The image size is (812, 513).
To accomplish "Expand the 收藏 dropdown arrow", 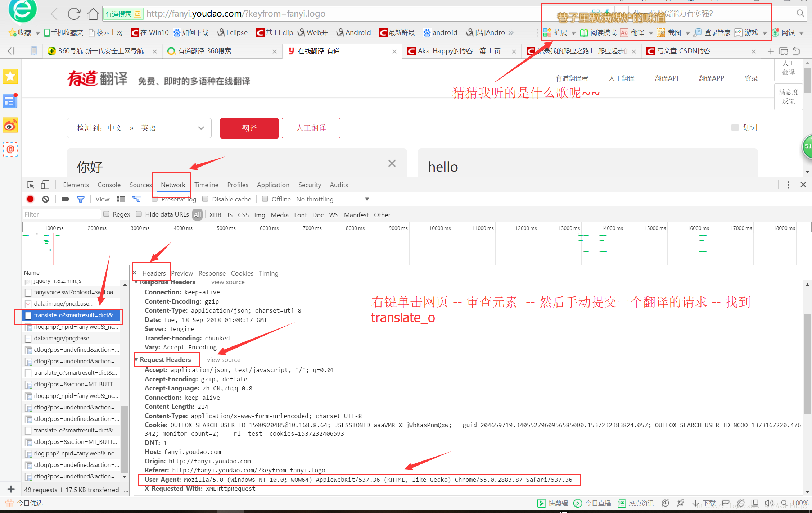I will pos(37,33).
